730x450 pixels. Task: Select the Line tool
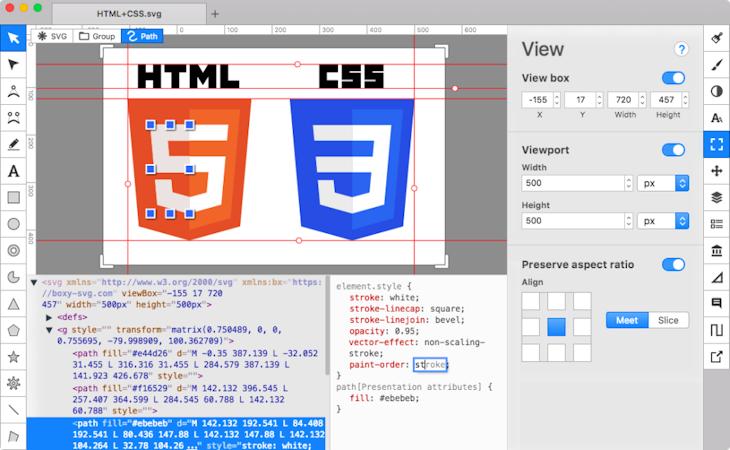point(13,410)
